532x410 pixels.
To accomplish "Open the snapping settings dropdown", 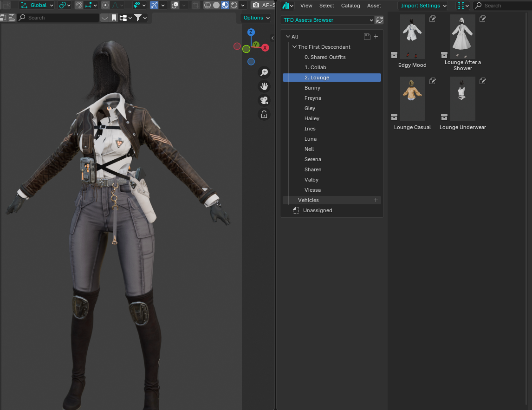I will point(91,5).
